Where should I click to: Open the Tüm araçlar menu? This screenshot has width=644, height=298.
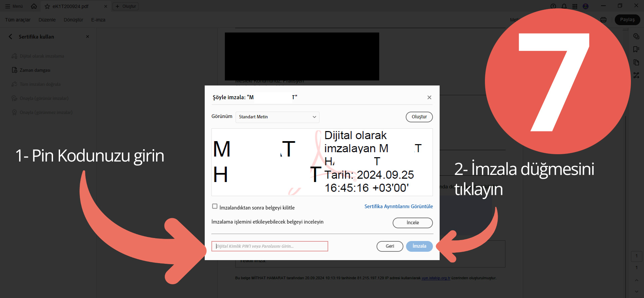(x=18, y=20)
